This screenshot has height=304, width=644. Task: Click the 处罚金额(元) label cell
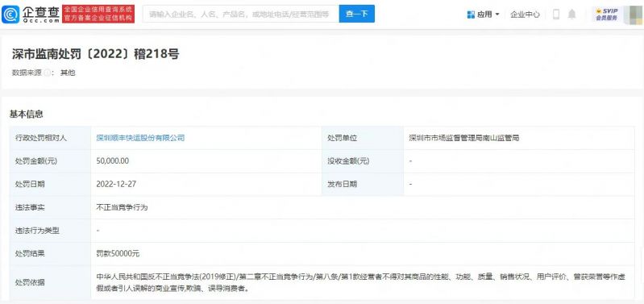(x=50, y=161)
